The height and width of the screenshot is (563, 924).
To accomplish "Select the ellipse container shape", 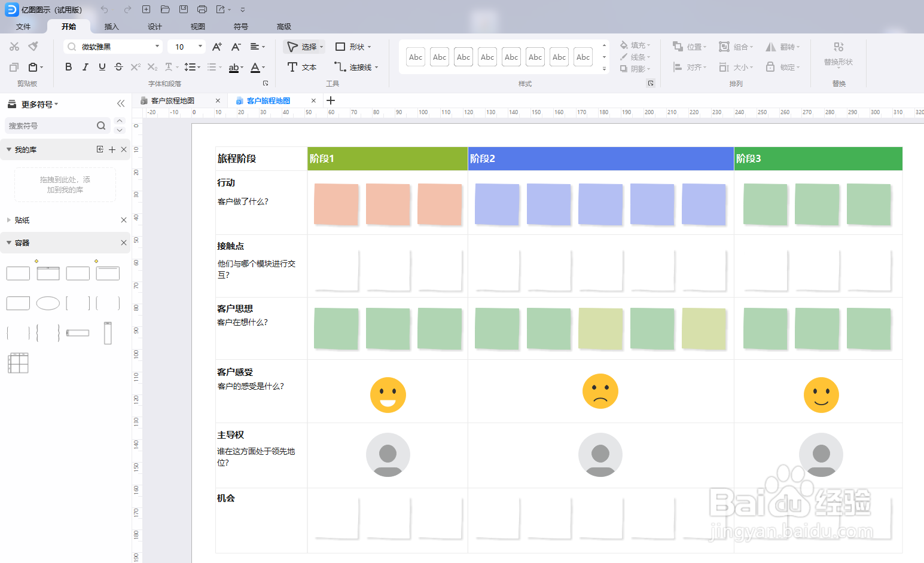I will tap(48, 303).
